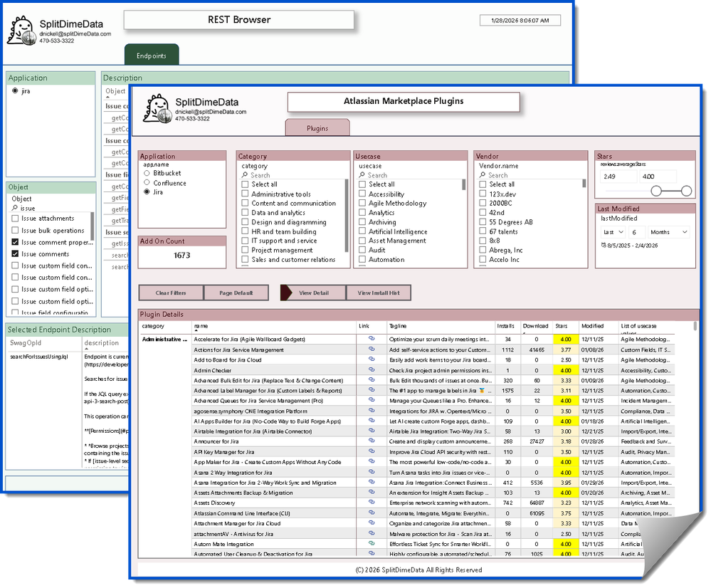
Task: Check the 123x.dev vendor checkbox
Action: point(483,194)
